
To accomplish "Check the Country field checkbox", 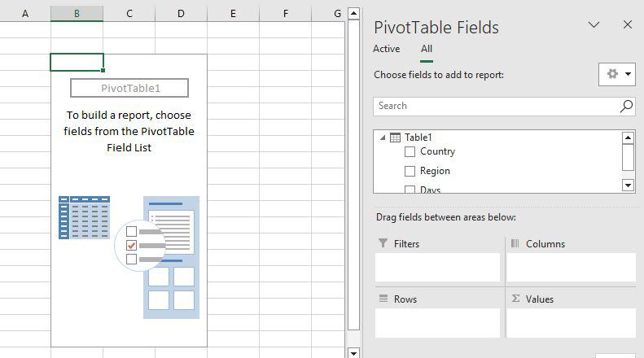I will tap(410, 151).
